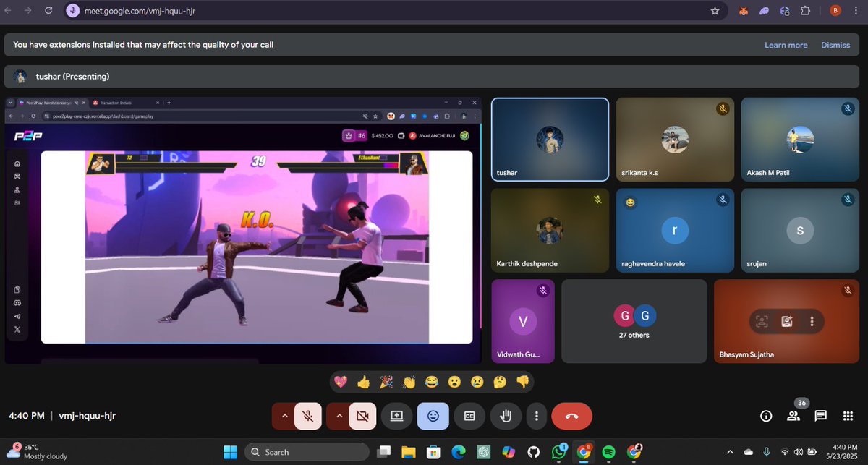The image size is (868, 465).
Task: Click the Windows taskbar Search box
Action: [x=307, y=452]
